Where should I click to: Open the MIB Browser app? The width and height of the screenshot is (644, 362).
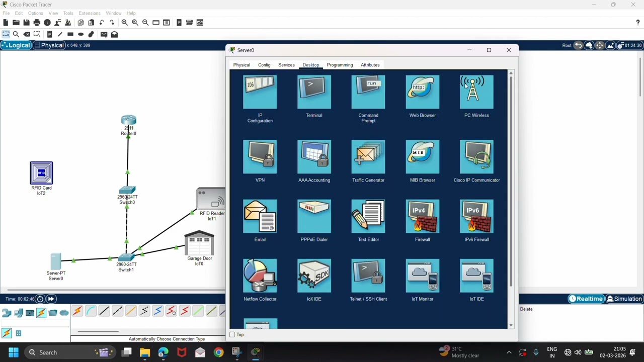[x=423, y=157]
